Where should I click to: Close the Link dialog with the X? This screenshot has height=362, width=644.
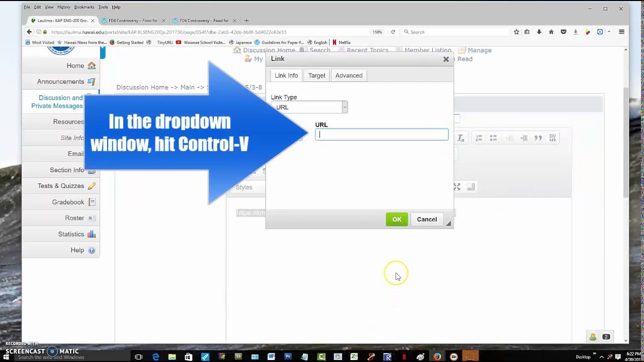446,59
